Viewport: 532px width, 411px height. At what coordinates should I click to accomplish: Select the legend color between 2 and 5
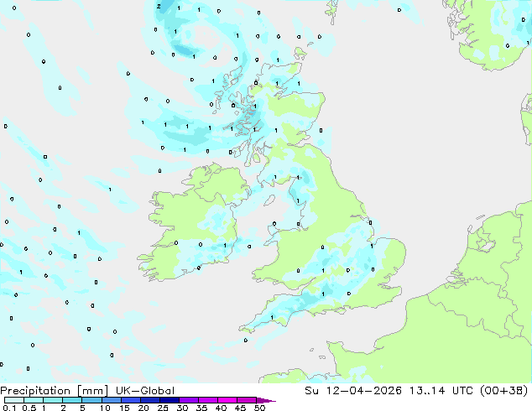click(72, 400)
